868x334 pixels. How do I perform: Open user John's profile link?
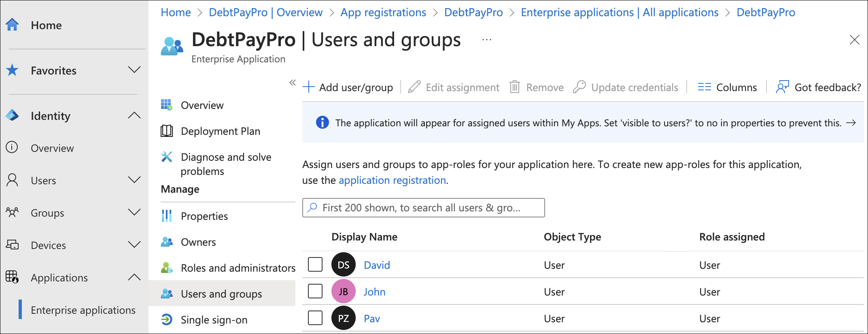click(x=374, y=292)
